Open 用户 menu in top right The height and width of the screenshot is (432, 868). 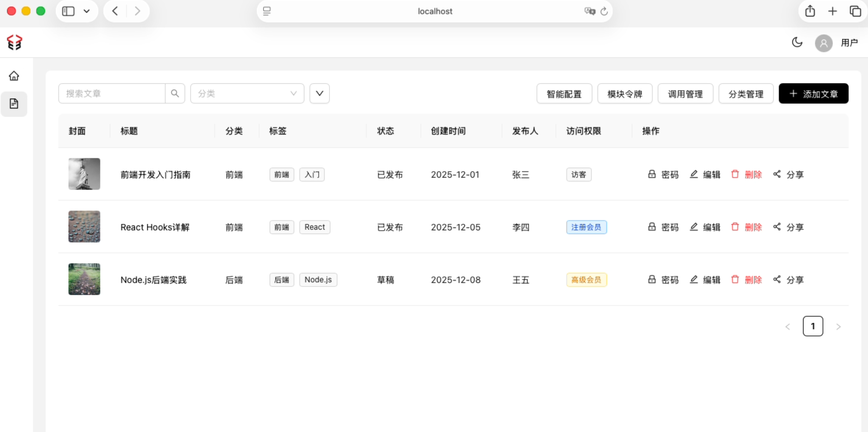(x=850, y=42)
